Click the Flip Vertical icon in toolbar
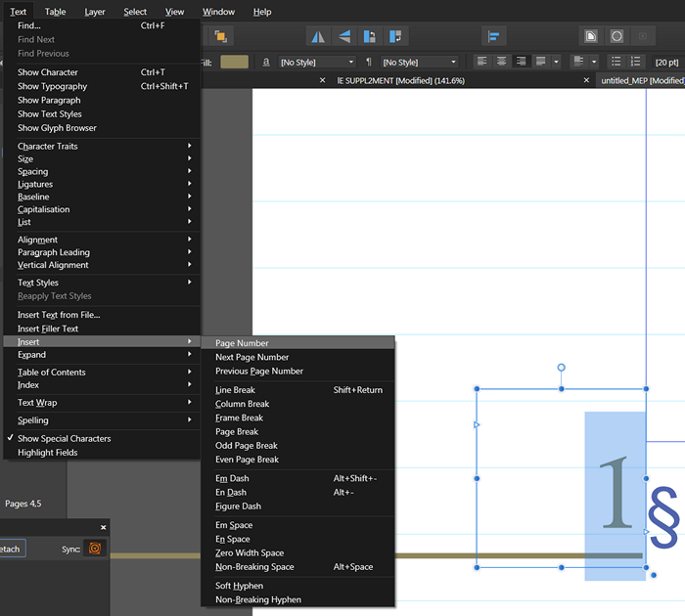Viewport: 685px width, 616px height. pyautogui.click(x=343, y=36)
